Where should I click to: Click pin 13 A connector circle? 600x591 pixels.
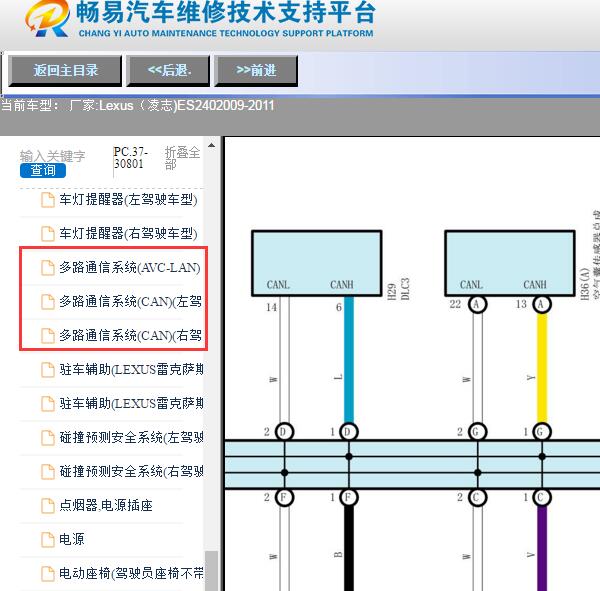[542, 305]
